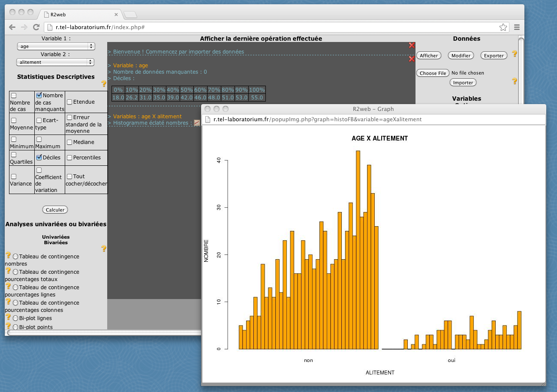
Task: Uncheck Nombre de cas manquants checkbox
Action: click(x=39, y=95)
